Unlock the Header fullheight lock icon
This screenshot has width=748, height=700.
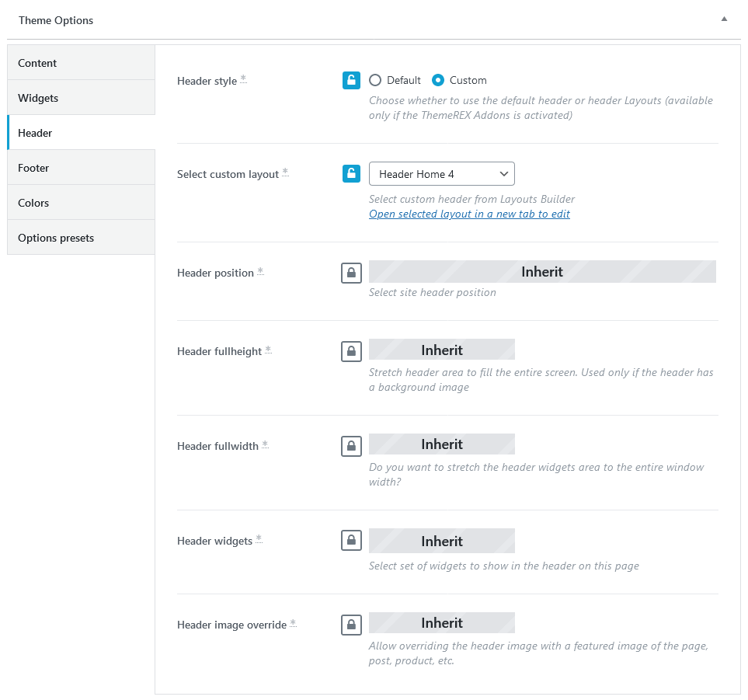coord(351,352)
